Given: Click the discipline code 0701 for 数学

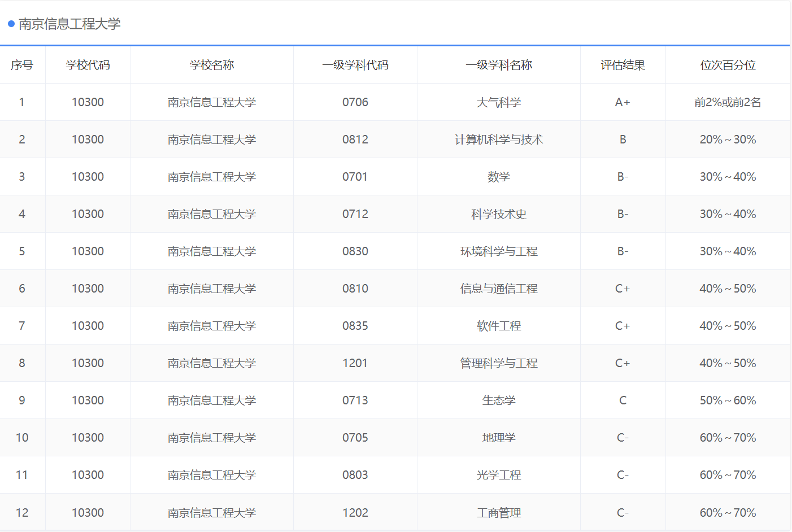Looking at the screenshot, I should point(355,176).
